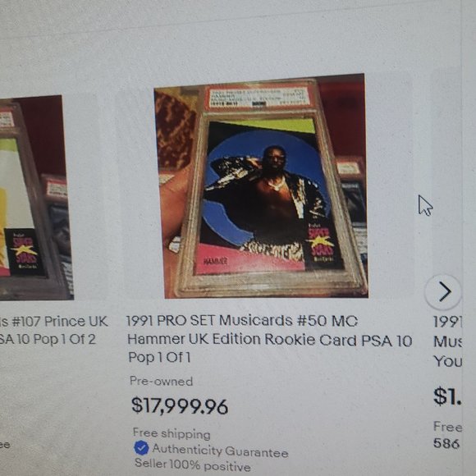Image resolution: width=476 pixels, height=476 pixels.
Task: Click the 'Pop 1 Of 1' title line
Action: [159, 357]
